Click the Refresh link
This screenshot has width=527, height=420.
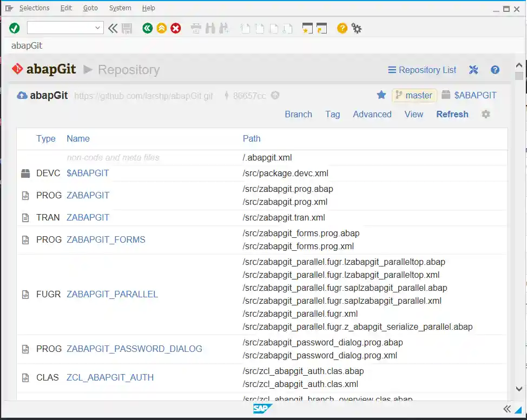click(452, 114)
